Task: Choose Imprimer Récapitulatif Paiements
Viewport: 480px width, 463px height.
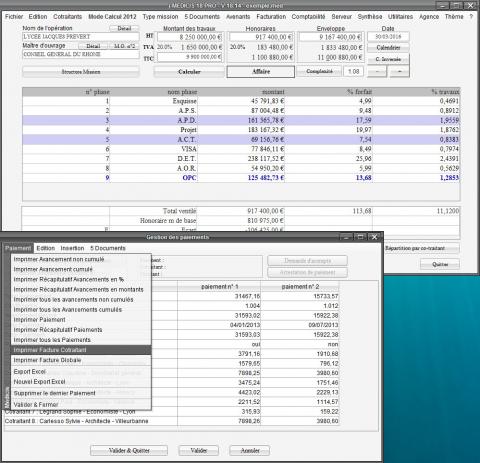Action: 81,329
